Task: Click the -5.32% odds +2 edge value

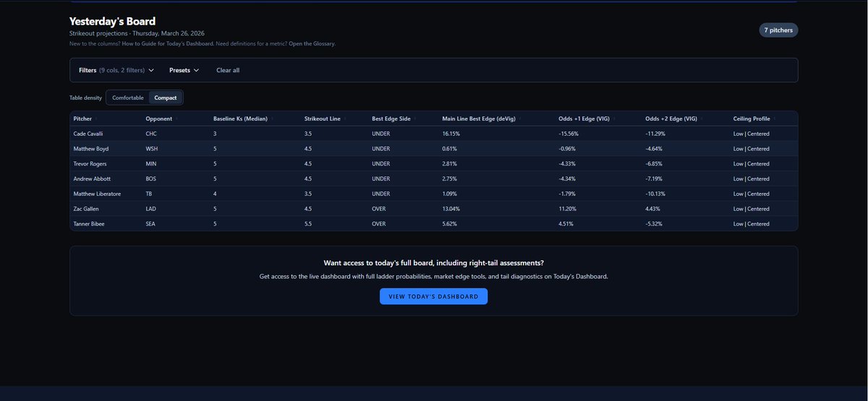Action: pyautogui.click(x=655, y=224)
